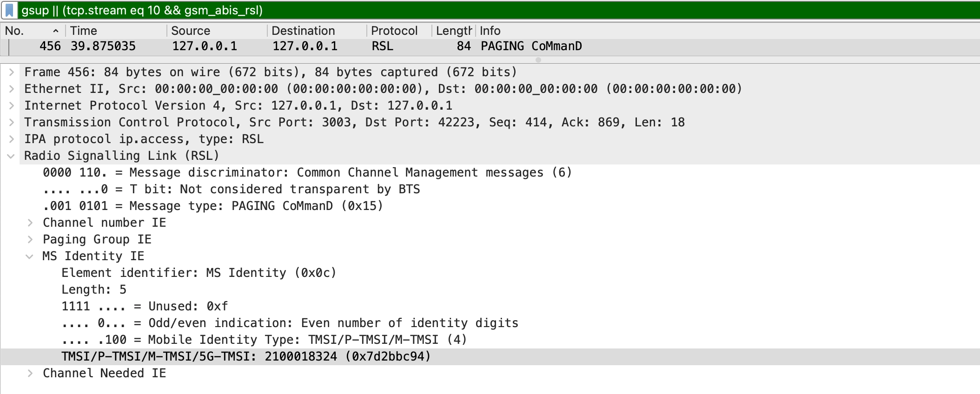Expand Internet Protocol Version 4 section
980x394 pixels.
pos(12,105)
